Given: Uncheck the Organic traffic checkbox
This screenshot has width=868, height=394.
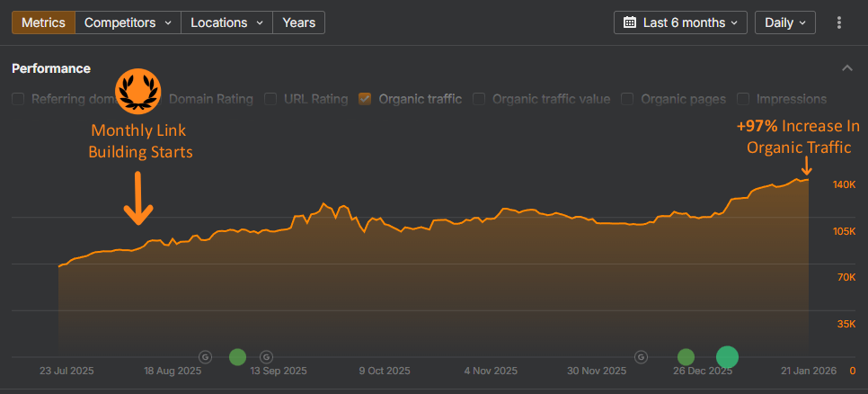Looking at the screenshot, I should pos(365,99).
